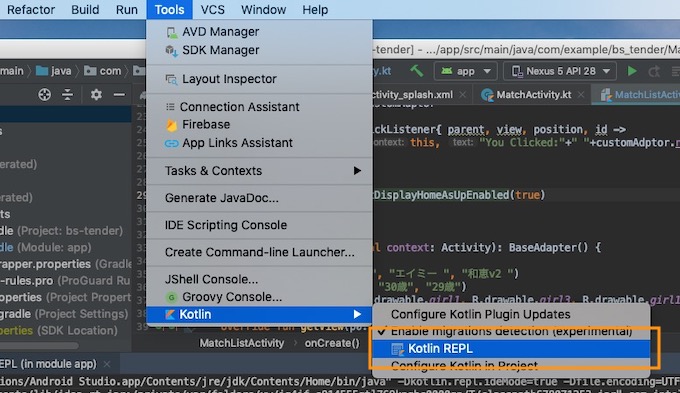Click project panel horizontal scrollbar

39,346
